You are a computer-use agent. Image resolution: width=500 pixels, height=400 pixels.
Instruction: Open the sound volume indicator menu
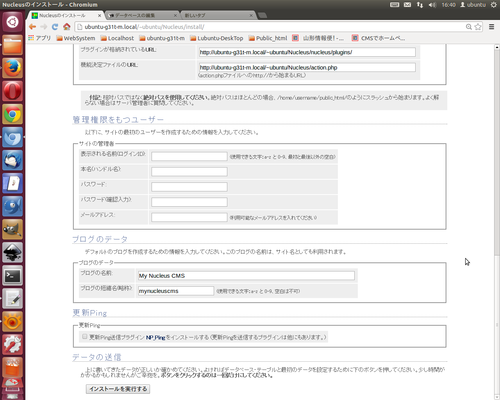pos(432,5)
